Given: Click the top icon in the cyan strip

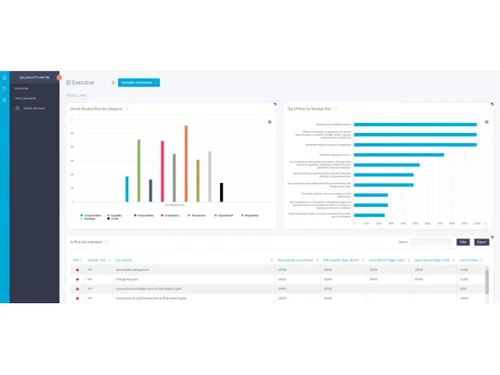Looking at the screenshot, I should [x=4, y=78].
